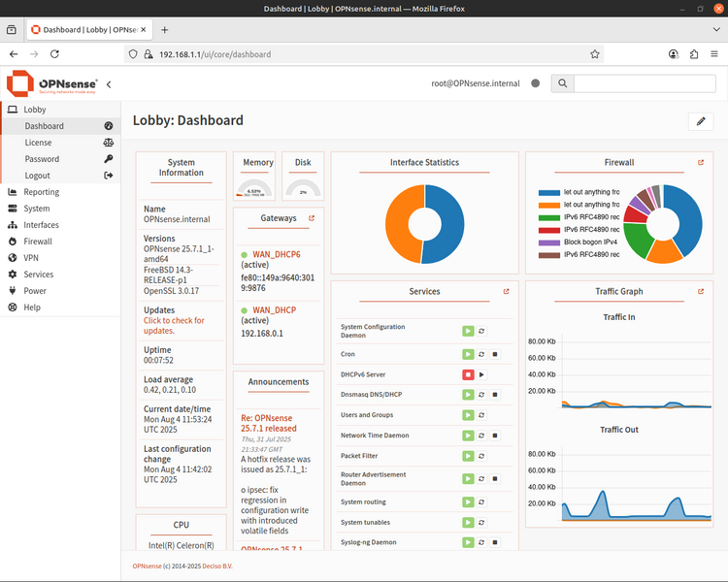Select Dashboard in Lobby menu
Screen dimensions: 728x582
click(x=61, y=126)
